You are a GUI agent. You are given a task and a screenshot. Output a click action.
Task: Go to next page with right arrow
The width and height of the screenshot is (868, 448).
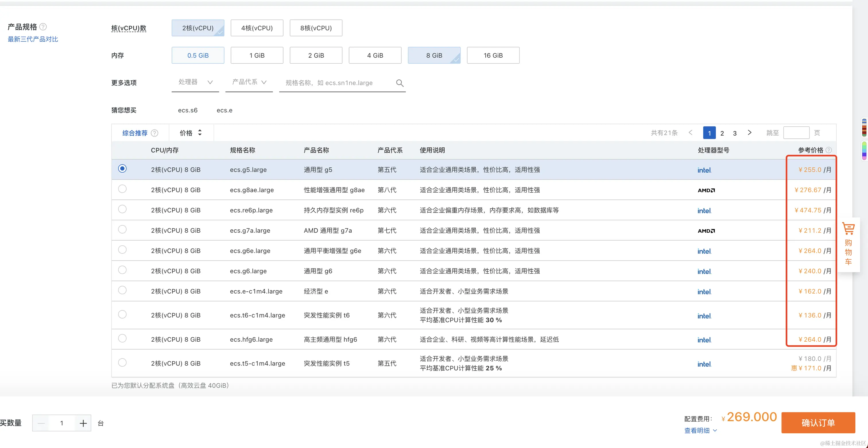[x=749, y=133]
